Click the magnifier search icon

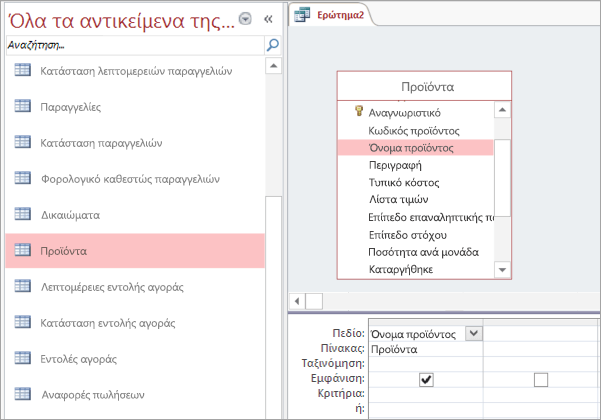pyautogui.click(x=273, y=45)
